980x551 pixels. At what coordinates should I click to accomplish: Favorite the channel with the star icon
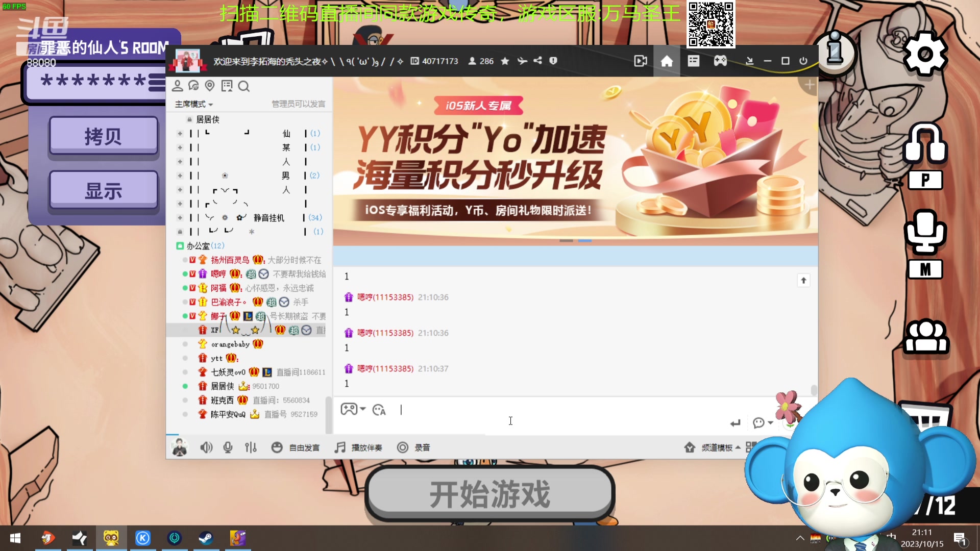505,61
